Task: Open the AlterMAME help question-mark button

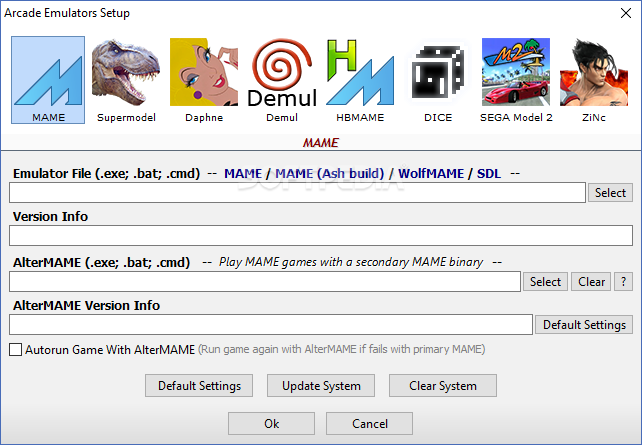Action: (x=623, y=282)
